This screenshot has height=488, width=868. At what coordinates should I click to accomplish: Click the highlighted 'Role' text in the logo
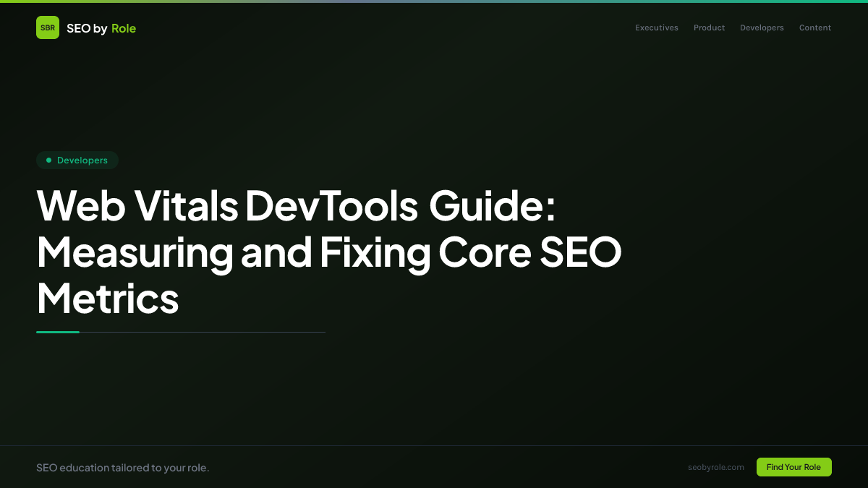[x=124, y=28]
